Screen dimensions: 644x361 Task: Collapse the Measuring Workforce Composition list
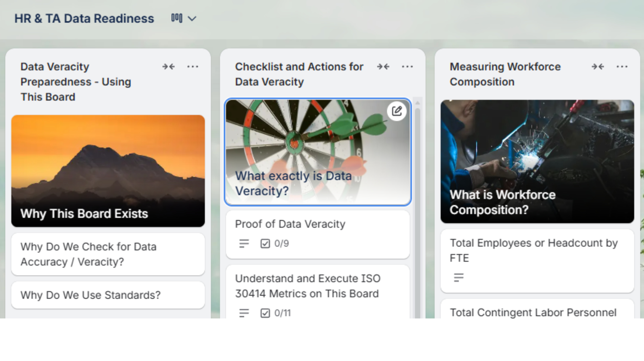click(x=597, y=67)
